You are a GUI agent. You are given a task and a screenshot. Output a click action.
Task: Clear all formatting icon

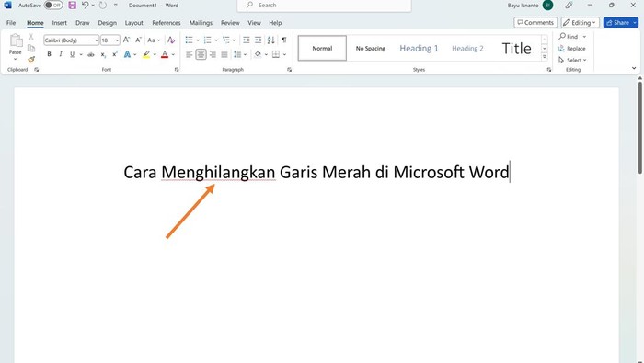(x=171, y=40)
